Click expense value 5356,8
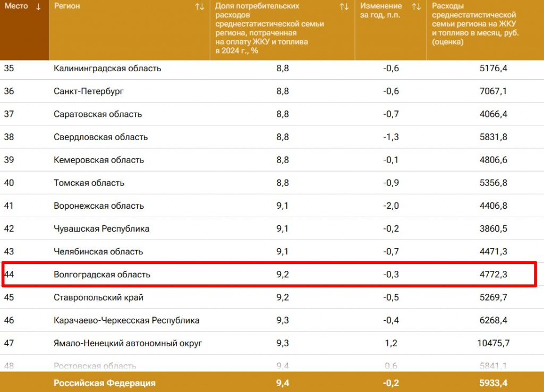The width and height of the screenshot is (544, 392). pos(494,183)
